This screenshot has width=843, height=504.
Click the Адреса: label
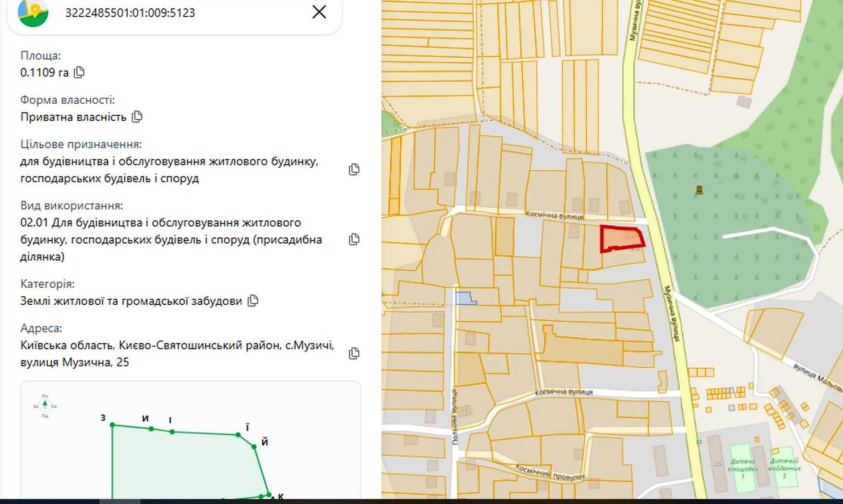41,328
